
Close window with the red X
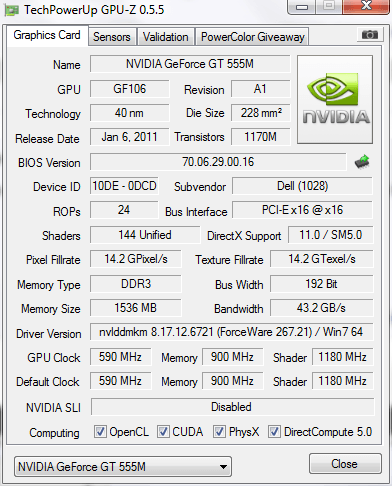point(366,6)
